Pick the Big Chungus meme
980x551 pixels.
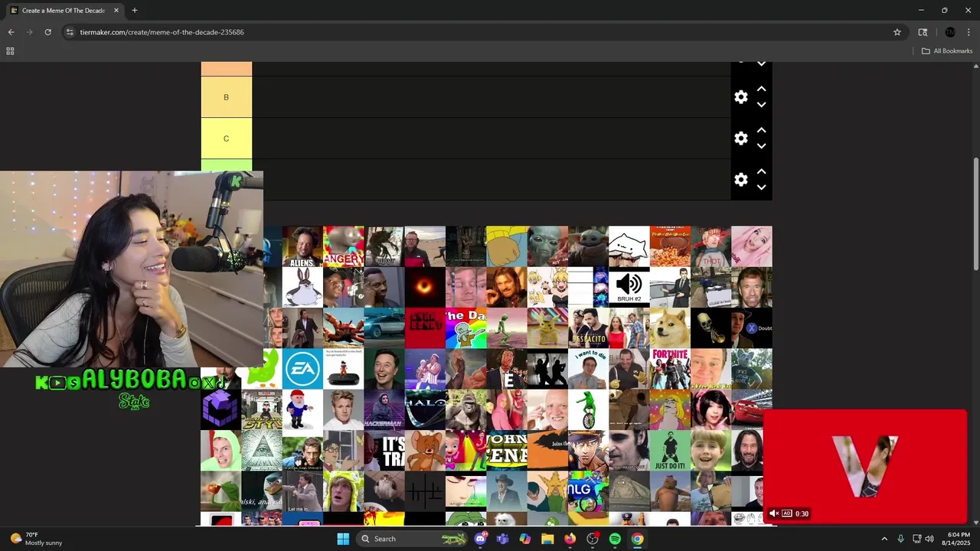click(302, 287)
